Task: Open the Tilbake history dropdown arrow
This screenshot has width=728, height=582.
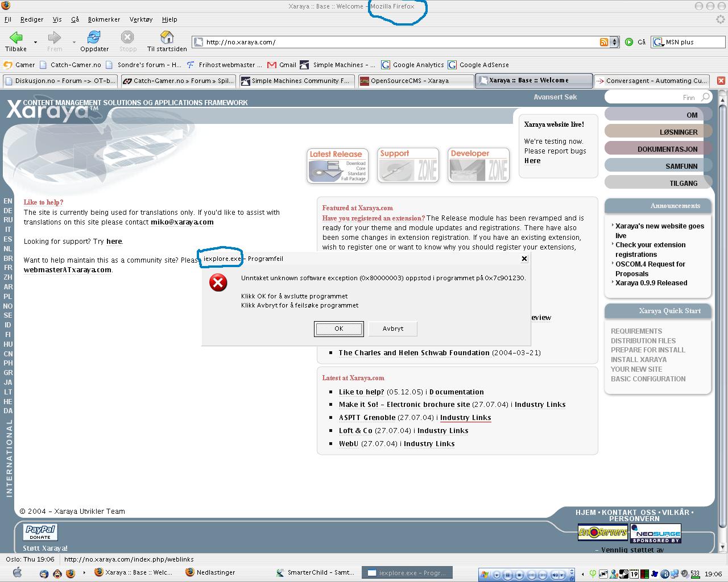Action: pos(35,42)
